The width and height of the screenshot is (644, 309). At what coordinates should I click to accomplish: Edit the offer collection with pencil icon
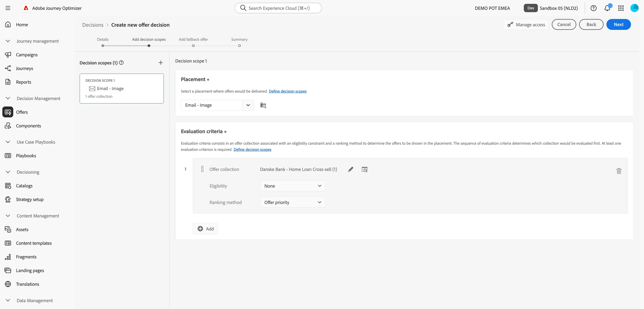(350, 169)
